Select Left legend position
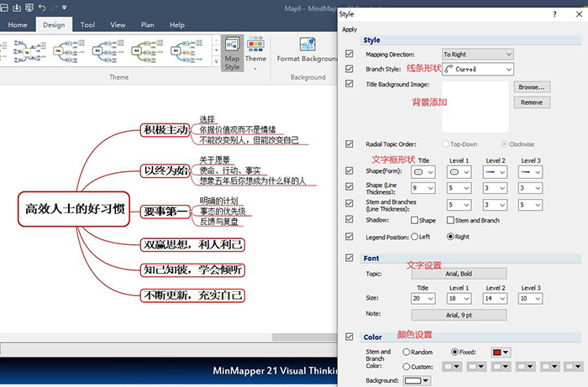This screenshot has width=588, height=387. (414, 237)
